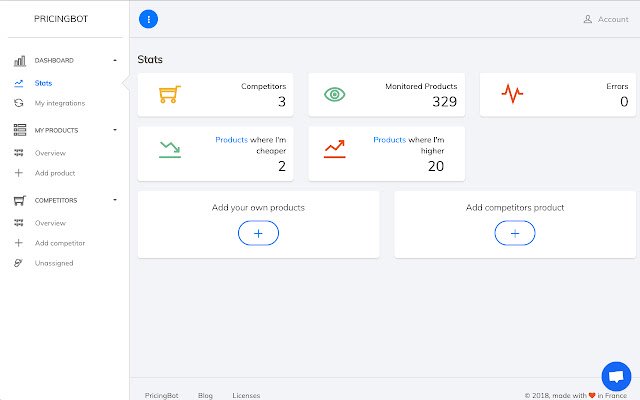Click the My Products Overview icon

(19, 153)
